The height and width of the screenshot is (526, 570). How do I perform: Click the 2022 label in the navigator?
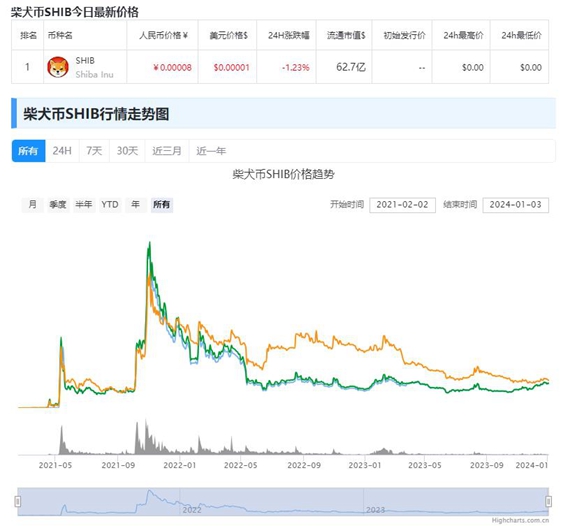click(x=192, y=510)
